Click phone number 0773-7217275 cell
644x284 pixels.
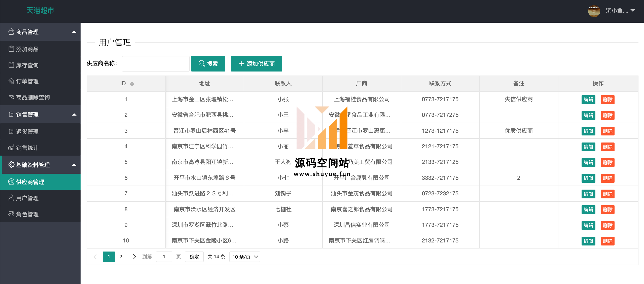(440, 115)
